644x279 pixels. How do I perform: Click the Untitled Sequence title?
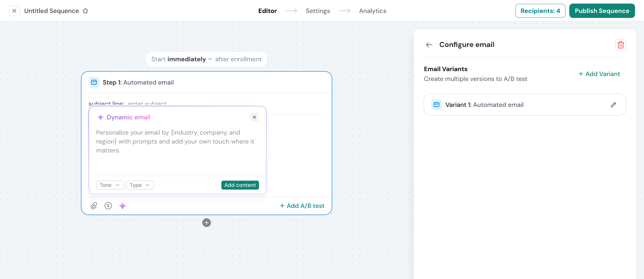pyautogui.click(x=51, y=11)
